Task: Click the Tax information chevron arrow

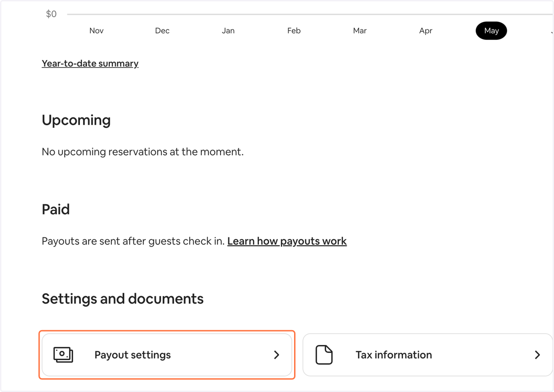Action: coord(537,355)
